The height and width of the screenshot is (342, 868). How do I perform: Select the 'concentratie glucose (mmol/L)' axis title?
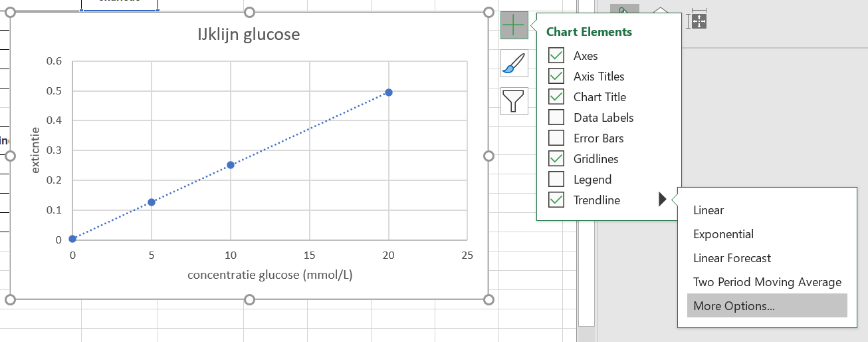(x=270, y=275)
